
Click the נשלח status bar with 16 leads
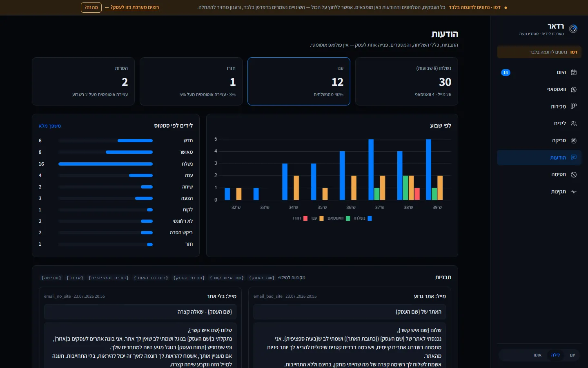[x=105, y=164]
